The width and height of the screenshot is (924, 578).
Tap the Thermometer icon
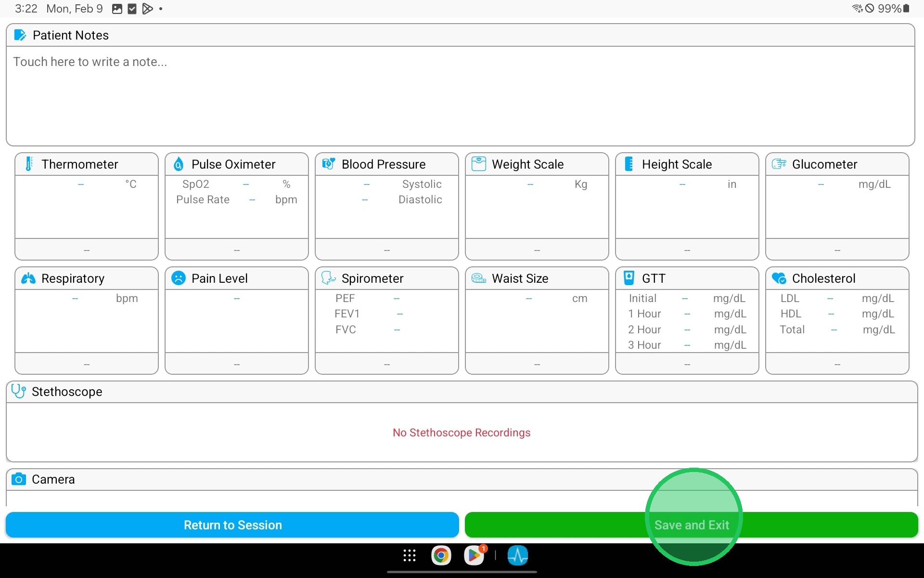[x=29, y=164]
